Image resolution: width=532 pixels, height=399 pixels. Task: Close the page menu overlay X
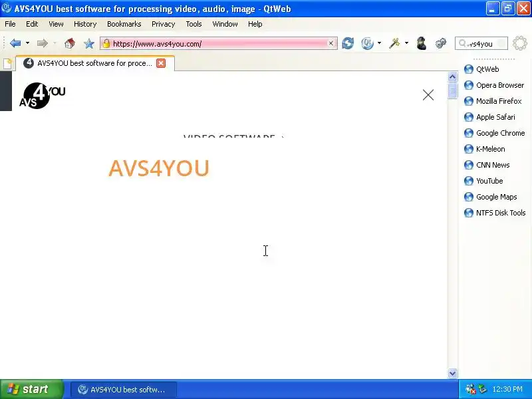(428, 95)
